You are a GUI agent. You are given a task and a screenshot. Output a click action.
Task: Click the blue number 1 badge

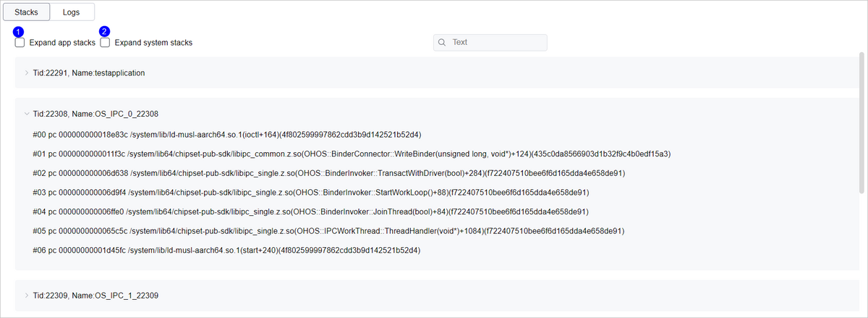click(x=19, y=31)
